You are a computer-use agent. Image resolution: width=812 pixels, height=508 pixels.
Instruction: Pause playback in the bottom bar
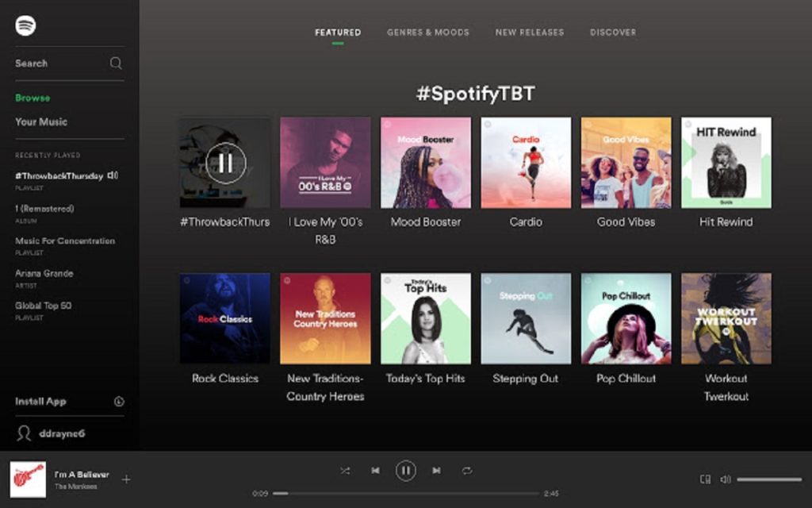pos(405,471)
